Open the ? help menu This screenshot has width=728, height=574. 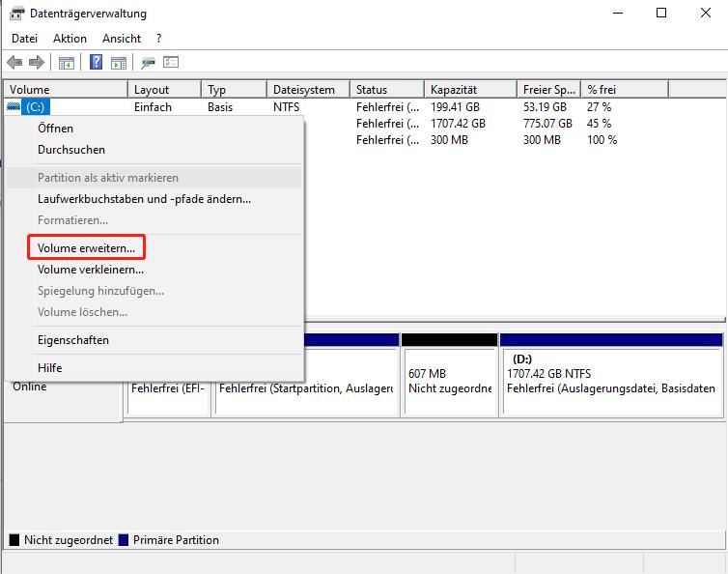[x=158, y=38]
